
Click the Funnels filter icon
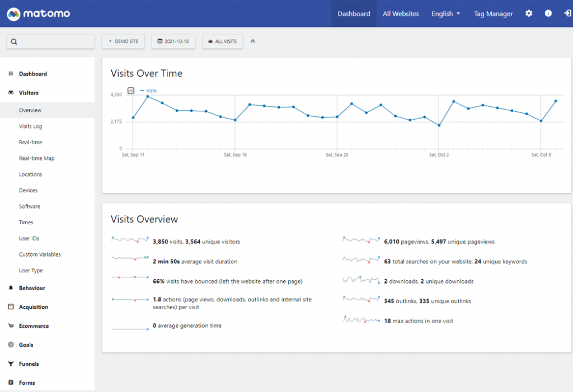[11, 364]
